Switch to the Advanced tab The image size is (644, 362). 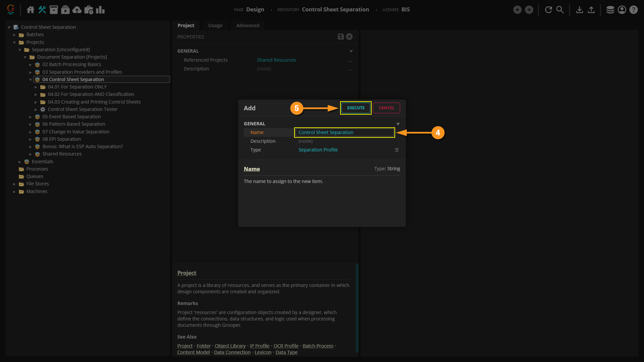point(248,25)
